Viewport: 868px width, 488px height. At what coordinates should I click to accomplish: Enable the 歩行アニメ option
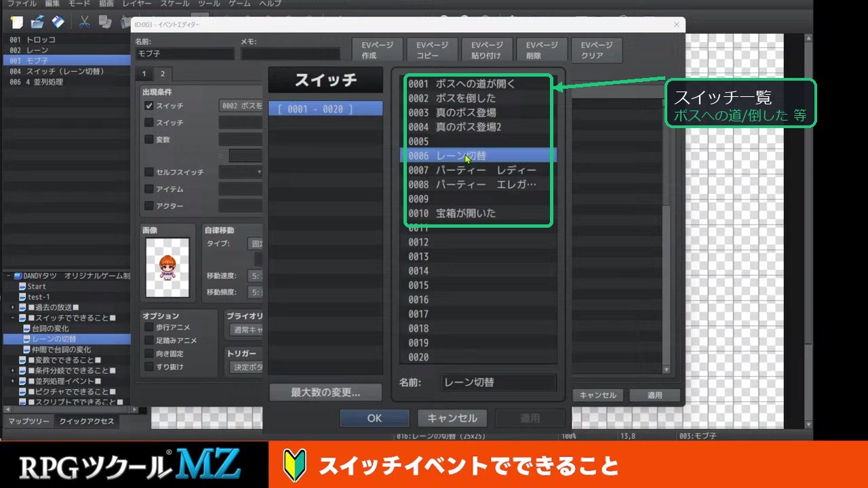pyautogui.click(x=149, y=327)
